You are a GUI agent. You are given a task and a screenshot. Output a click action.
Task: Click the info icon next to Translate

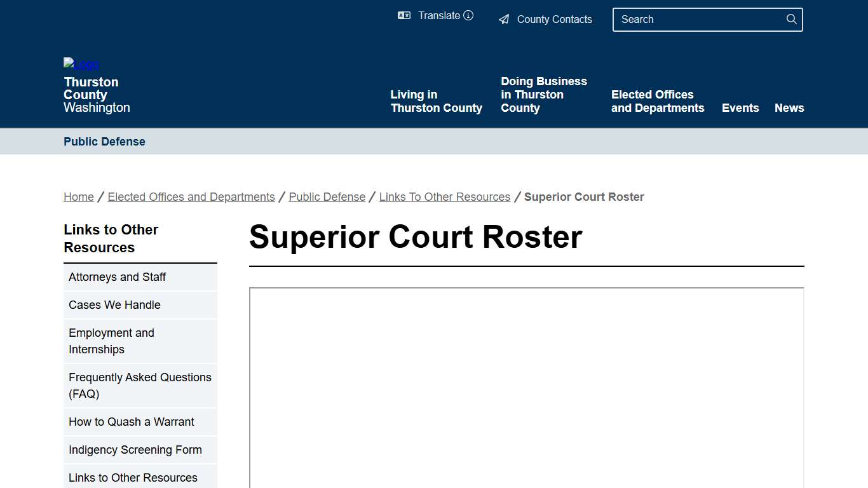click(468, 15)
